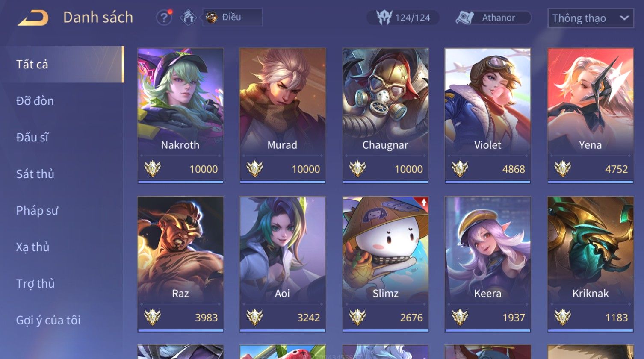
Task: Click Murad's mastery progress bar
Action: point(283,182)
